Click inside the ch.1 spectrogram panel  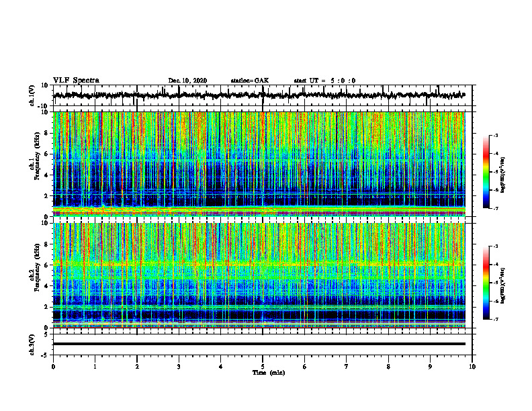[x=259, y=164]
